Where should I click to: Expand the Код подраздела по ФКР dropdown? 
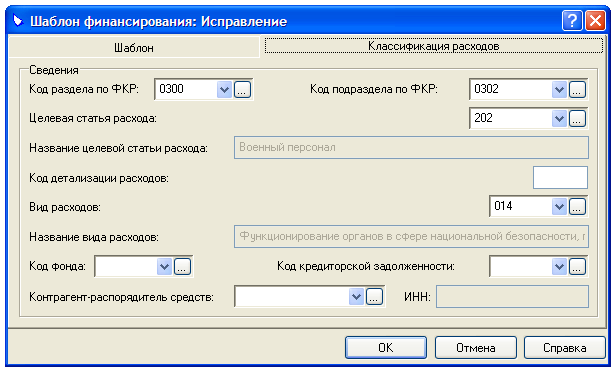tap(560, 89)
